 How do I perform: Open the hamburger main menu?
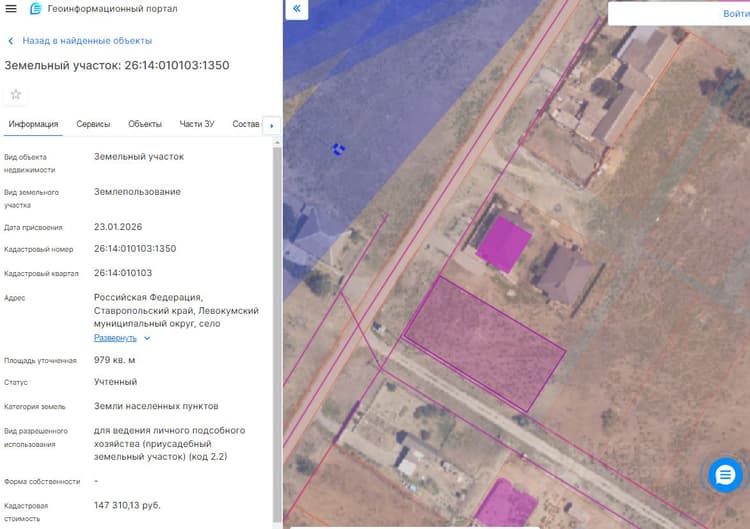pos(11,9)
